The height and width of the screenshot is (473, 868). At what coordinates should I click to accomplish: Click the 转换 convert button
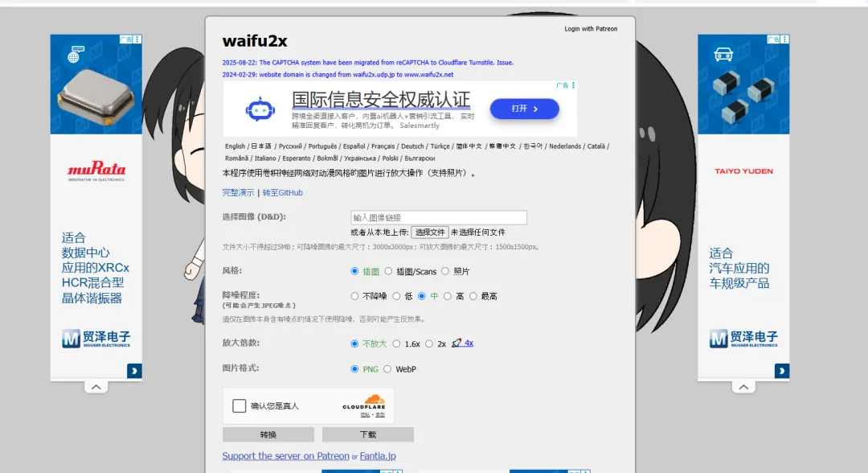268,434
